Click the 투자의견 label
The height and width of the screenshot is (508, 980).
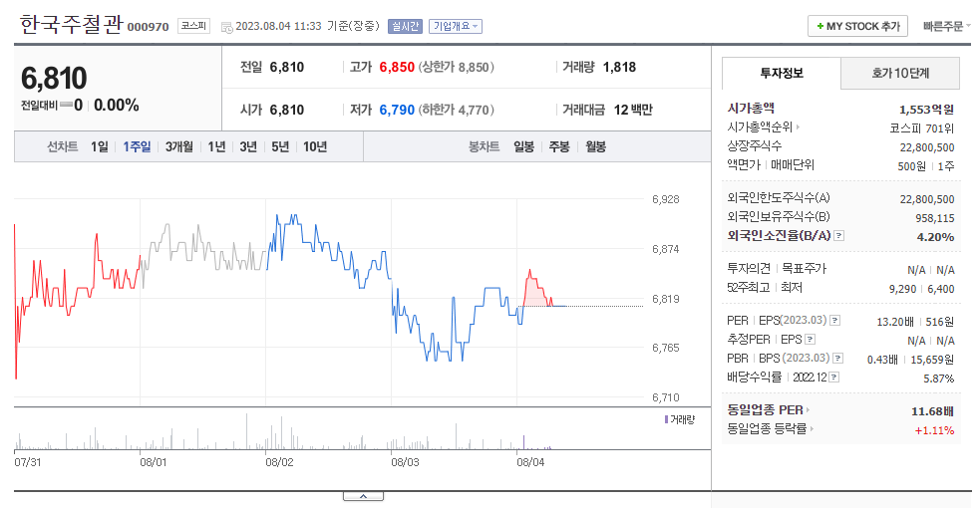(749, 268)
